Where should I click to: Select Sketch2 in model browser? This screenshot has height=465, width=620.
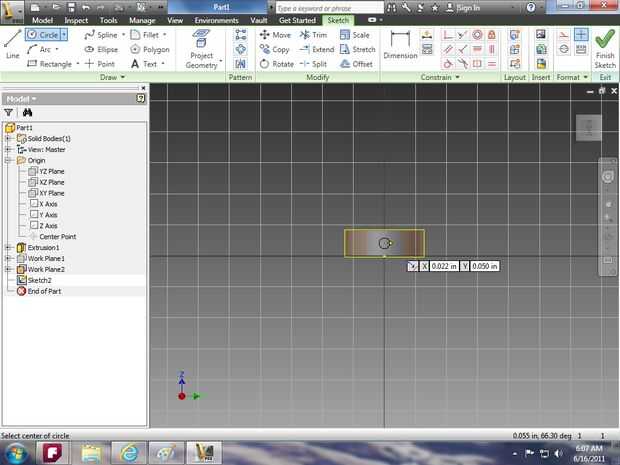(x=34, y=280)
